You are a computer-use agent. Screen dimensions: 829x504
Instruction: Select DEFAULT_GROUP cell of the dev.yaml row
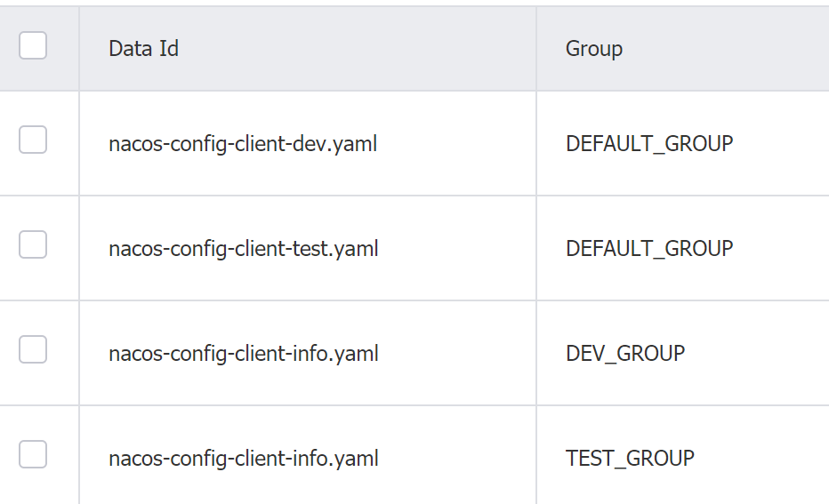[x=649, y=144]
